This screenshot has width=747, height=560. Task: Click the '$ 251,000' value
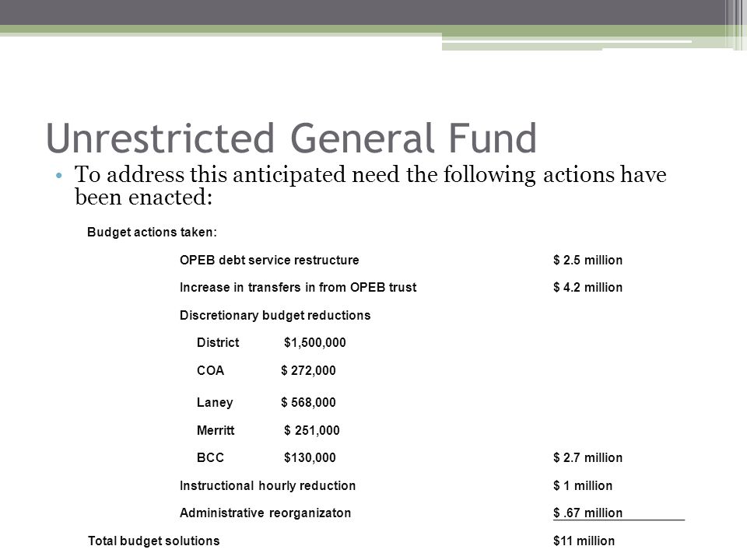click(311, 430)
